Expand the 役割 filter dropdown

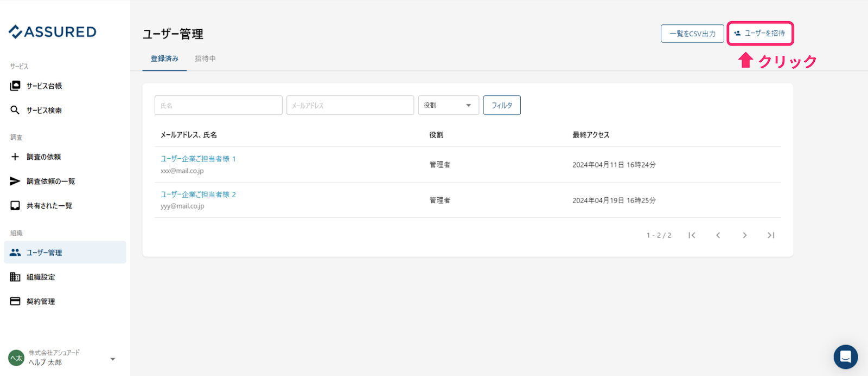[449, 105]
